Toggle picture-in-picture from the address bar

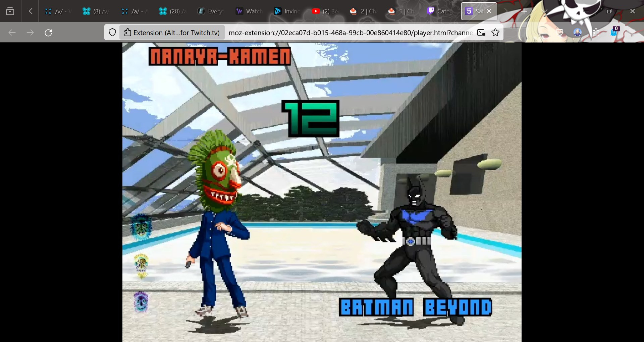point(481,33)
